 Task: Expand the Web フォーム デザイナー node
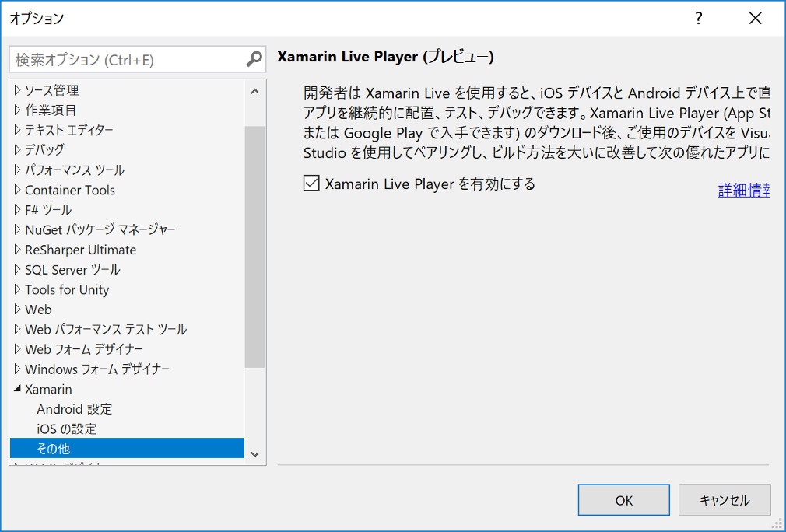(18, 348)
